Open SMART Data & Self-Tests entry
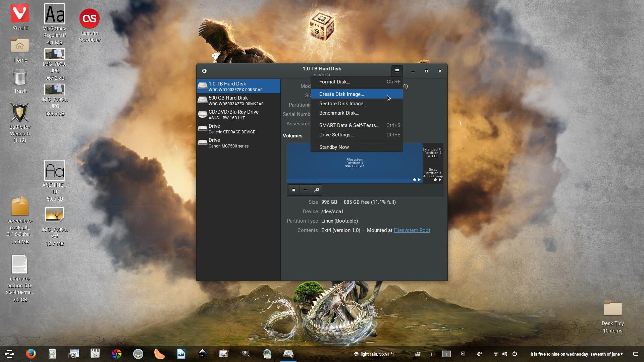This screenshot has width=644, height=362. coord(349,125)
